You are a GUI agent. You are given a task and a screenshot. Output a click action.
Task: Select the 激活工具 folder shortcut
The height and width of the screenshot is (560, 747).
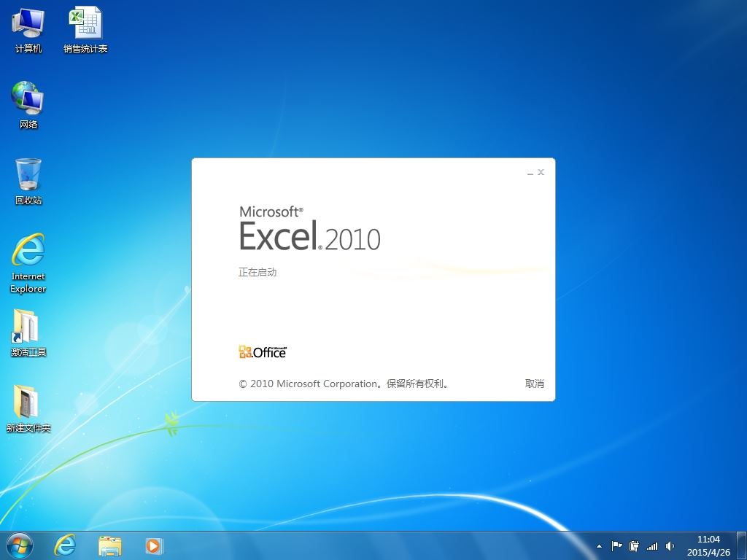coord(28,332)
